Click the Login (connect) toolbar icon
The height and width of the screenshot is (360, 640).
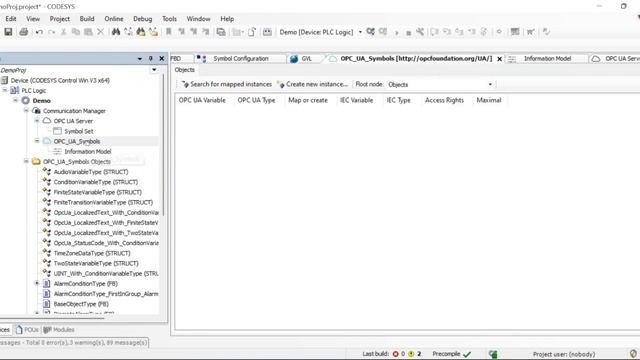click(x=371, y=32)
